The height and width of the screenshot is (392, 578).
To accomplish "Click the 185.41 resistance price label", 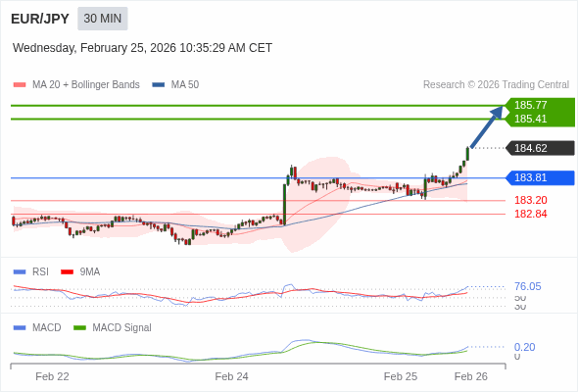I will 530,119.
